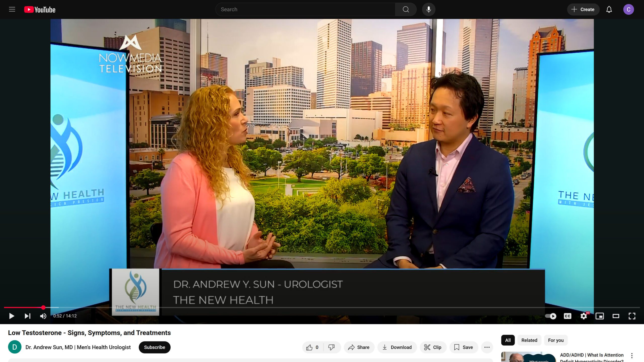644x362 pixels.
Task: Toggle theater mode view
Action: pos(616,316)
